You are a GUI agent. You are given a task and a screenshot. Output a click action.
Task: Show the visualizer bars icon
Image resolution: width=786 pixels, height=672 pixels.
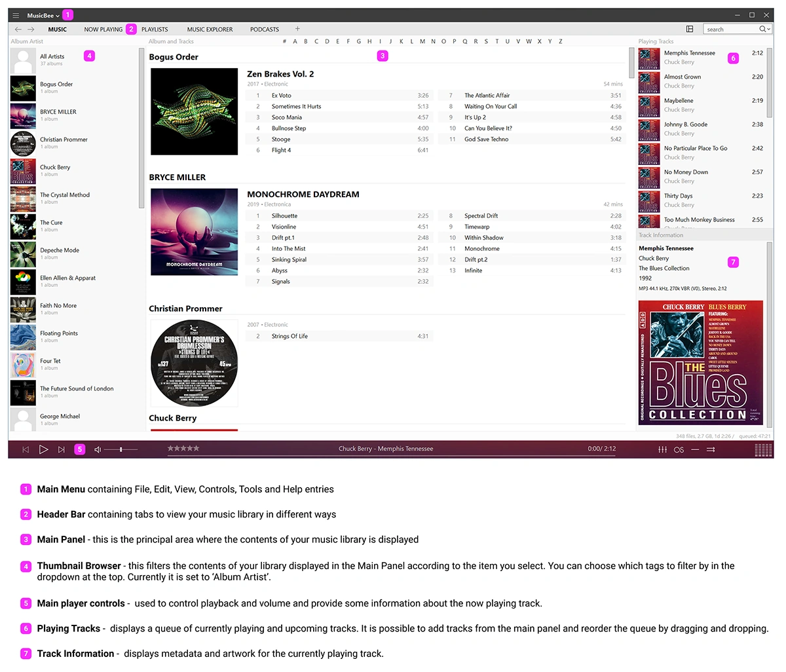pos(763,449)
